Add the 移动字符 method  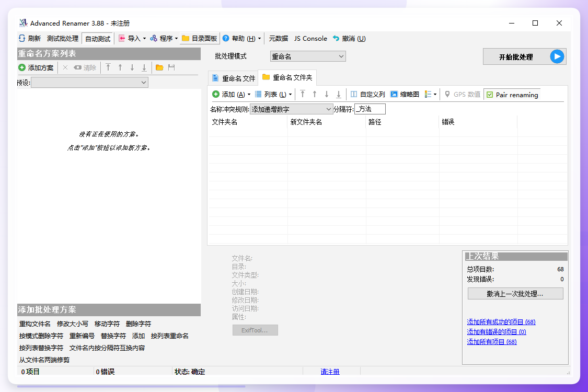click(x=107, y=324)
